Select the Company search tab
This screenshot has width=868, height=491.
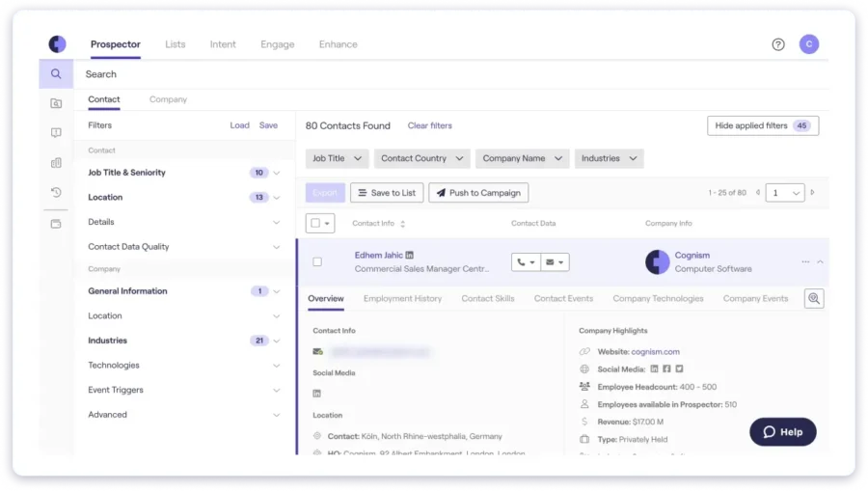(x=168, y=99)
